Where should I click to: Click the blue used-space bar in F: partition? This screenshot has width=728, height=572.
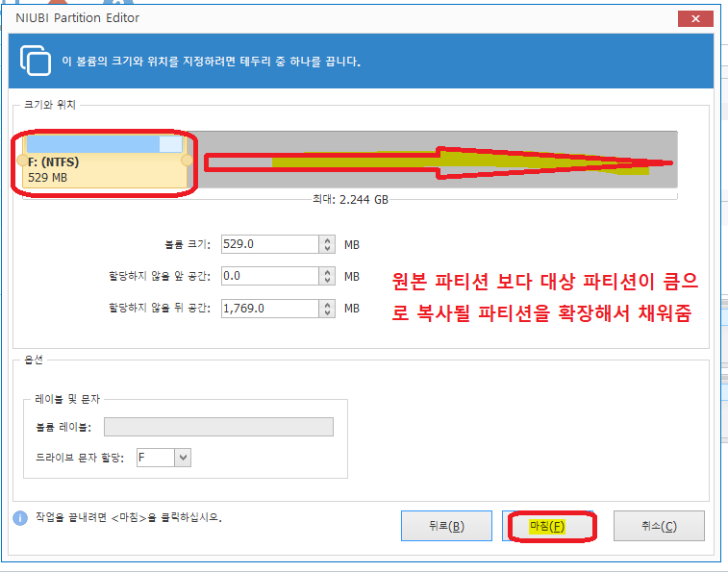93,144
